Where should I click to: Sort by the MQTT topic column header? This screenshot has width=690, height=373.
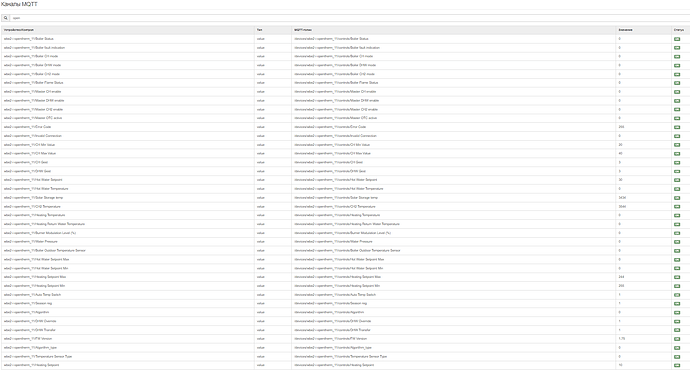pos(303,30)
